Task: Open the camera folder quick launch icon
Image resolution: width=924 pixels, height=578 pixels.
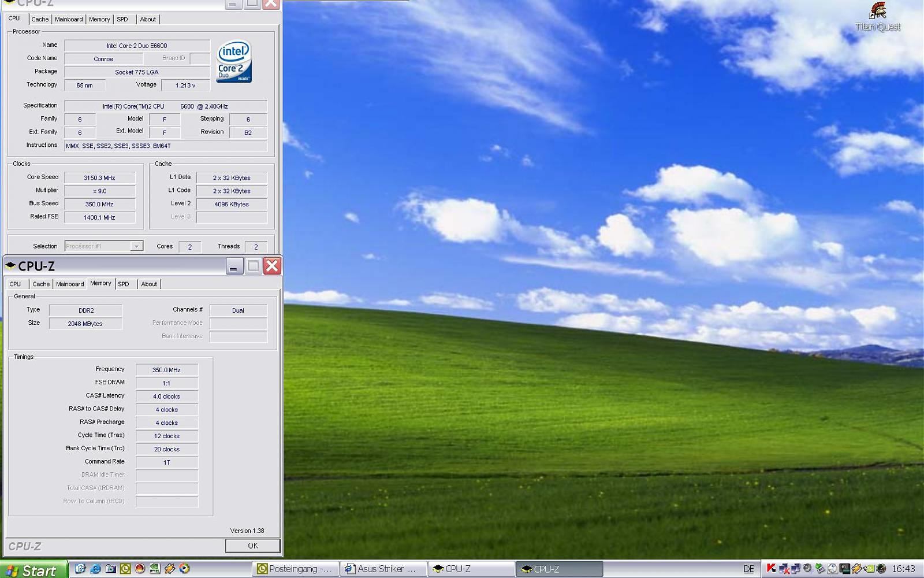Action: click(111, 569)
